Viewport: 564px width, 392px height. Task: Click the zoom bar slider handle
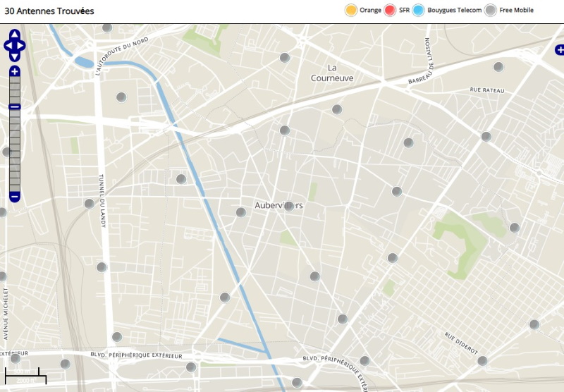(14, 106)
